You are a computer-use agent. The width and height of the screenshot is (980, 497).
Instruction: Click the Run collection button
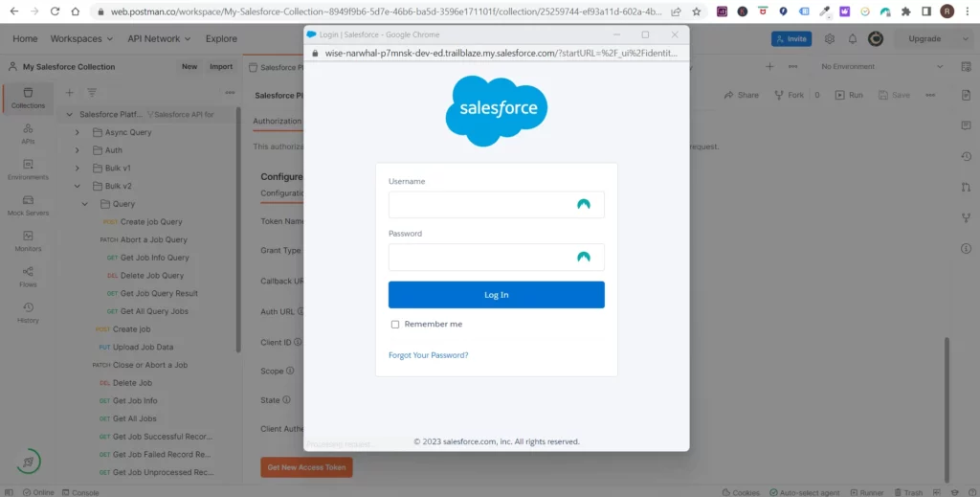click(849, 95)
